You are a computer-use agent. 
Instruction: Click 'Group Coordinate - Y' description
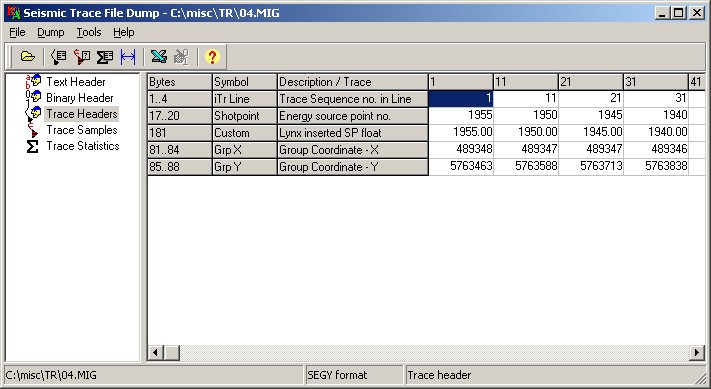pos(353,167)
